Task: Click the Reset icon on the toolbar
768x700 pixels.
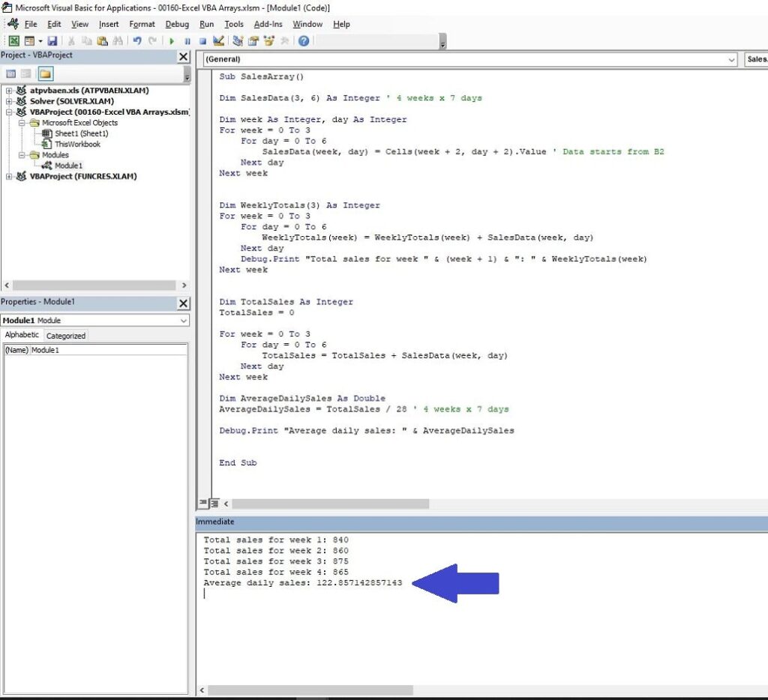Action: [202, 41]
